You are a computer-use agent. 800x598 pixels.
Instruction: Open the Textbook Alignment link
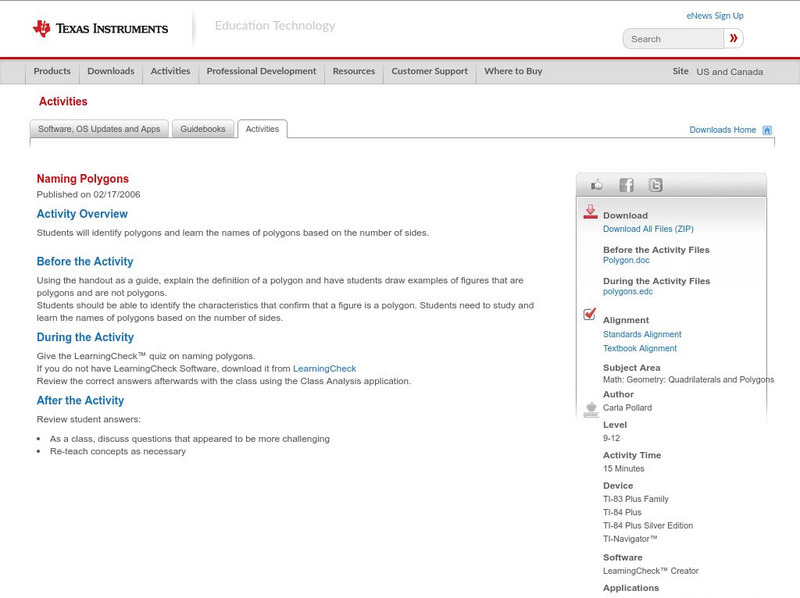point(640,348)
